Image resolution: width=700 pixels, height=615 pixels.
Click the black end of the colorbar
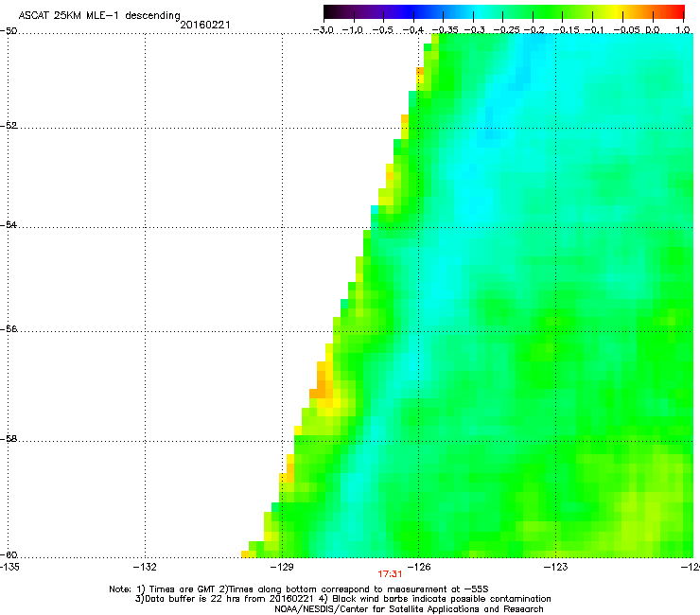329,12
